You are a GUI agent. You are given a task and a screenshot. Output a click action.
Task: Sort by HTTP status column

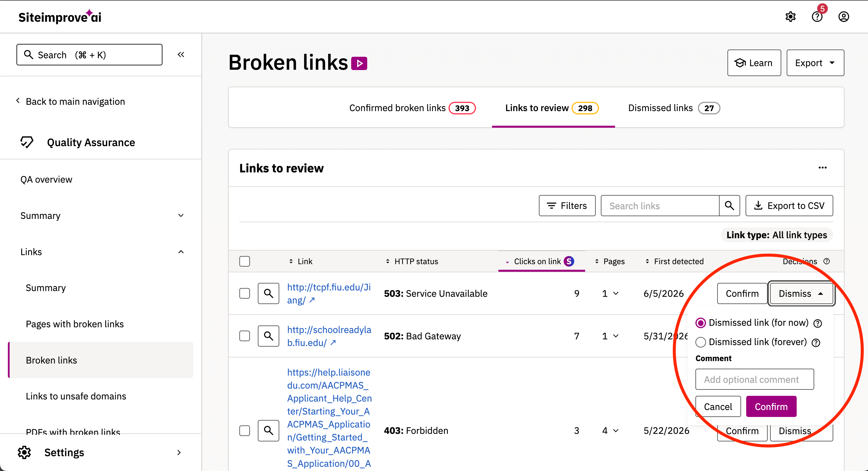tap(412, 261)
